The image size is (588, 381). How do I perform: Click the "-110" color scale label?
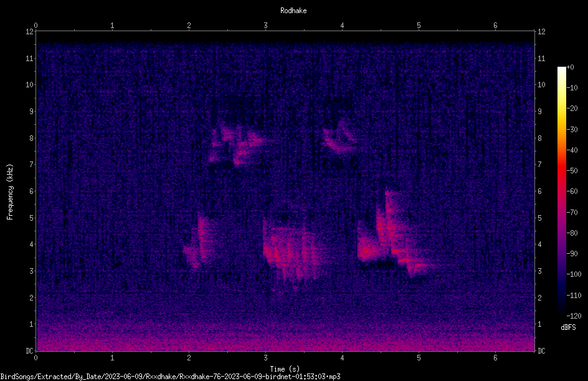pyautogui.click(x=574, y=296)
